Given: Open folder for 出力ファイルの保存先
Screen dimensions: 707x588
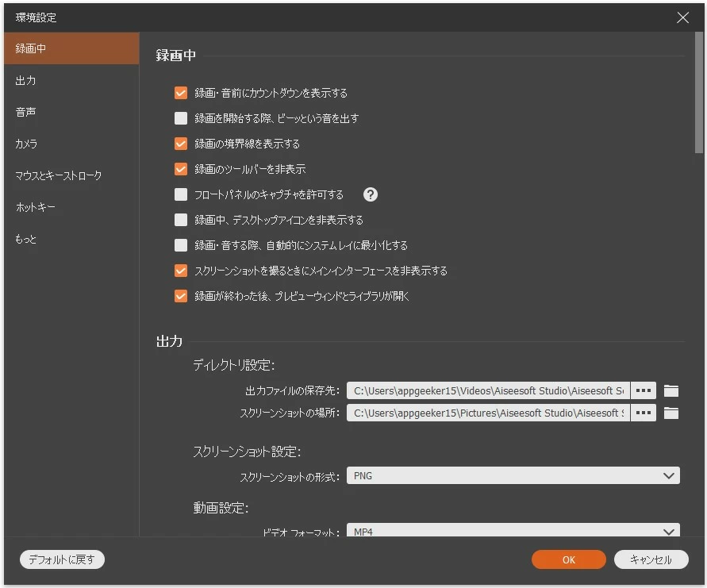Looking at the screenshot, I should [671, 390].
